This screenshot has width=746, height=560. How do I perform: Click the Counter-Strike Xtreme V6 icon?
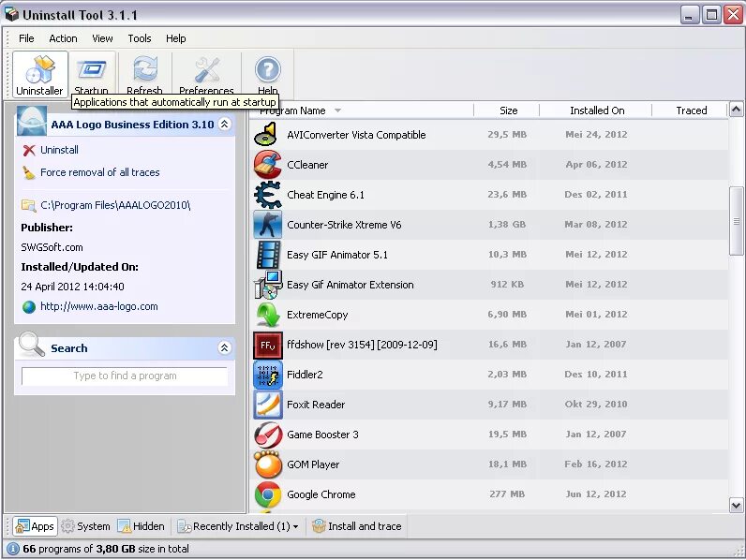[x=267, y=225]
